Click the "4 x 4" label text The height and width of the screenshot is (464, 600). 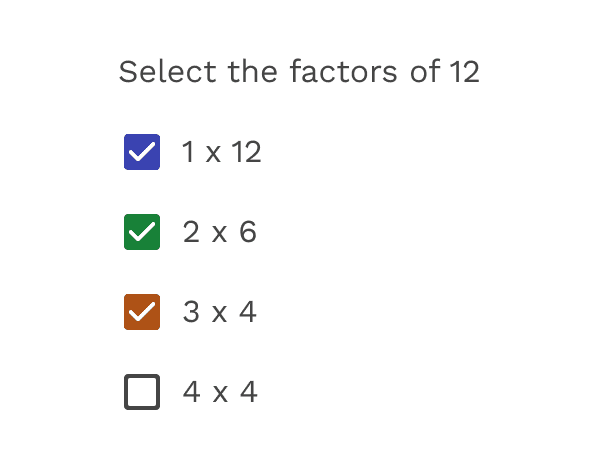[220, 392]
